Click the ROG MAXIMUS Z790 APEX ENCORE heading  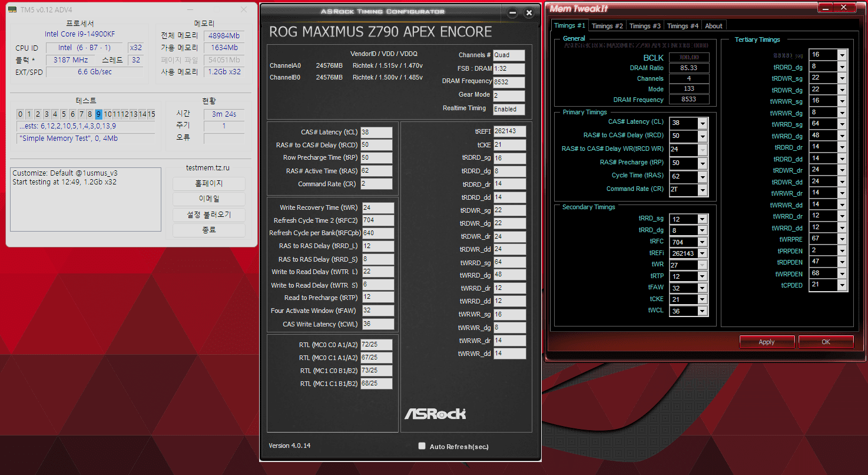point(380,32)
